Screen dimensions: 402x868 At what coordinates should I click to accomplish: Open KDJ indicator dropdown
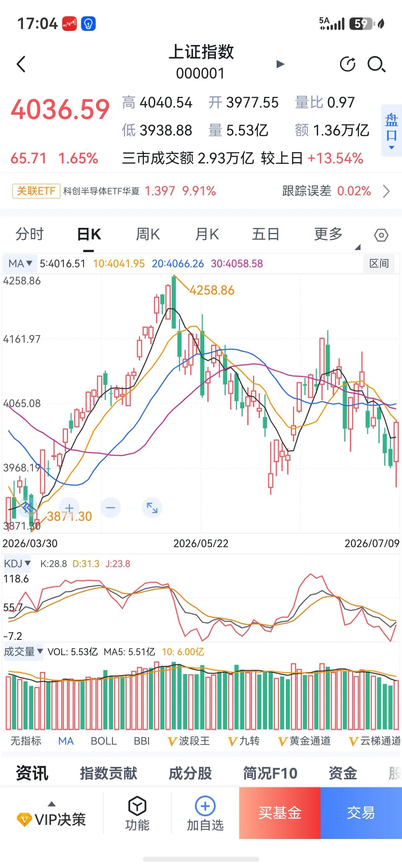[x=17, y=563]
